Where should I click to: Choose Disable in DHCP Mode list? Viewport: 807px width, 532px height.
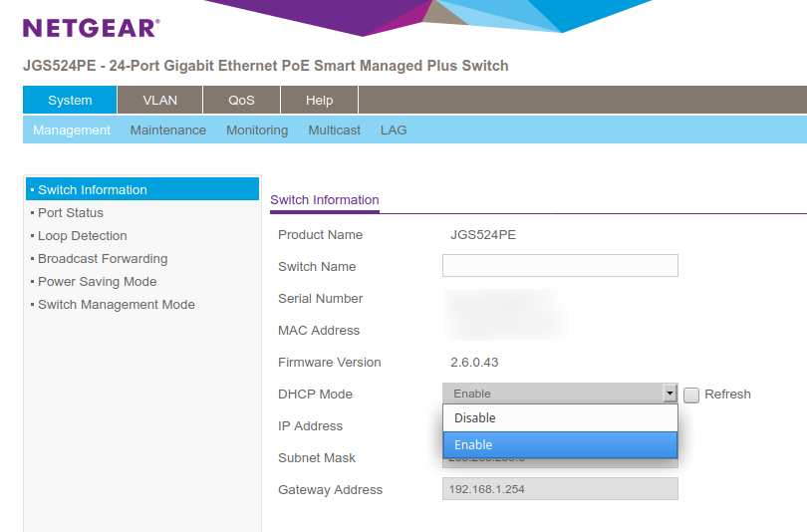tap(560, 417)
